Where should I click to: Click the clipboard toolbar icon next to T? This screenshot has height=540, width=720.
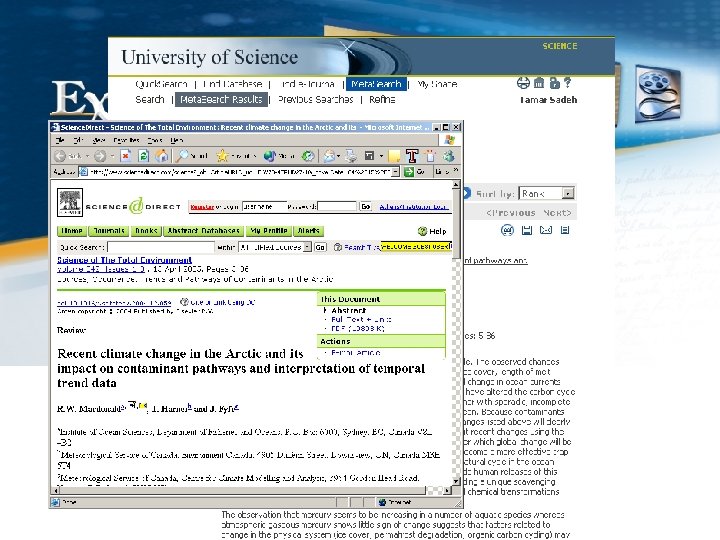[430, 156]
